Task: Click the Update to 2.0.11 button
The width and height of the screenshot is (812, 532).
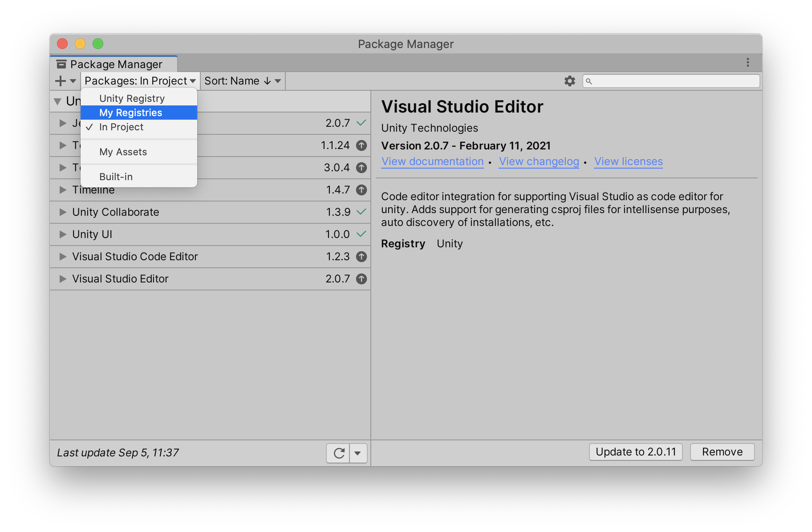Action: click(635, 452)
